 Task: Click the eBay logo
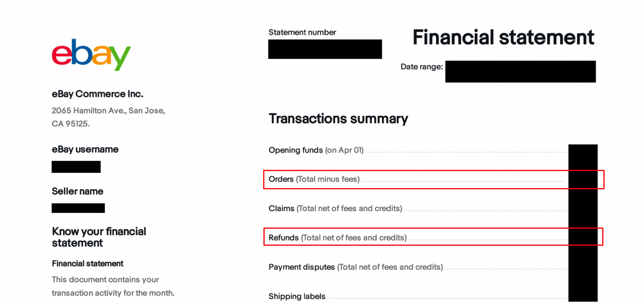(x=92, y=55)
